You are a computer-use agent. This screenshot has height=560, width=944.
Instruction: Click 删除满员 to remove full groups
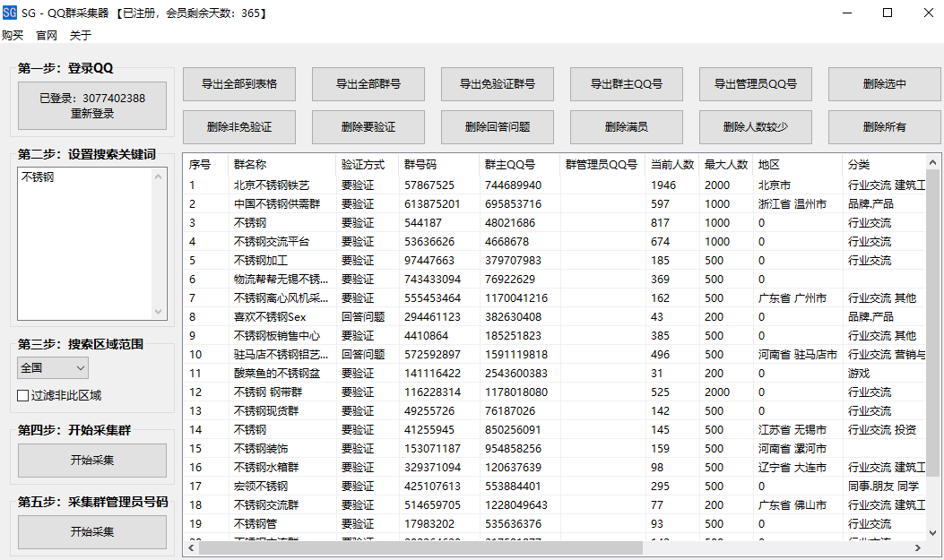click(x=626, y=126)
